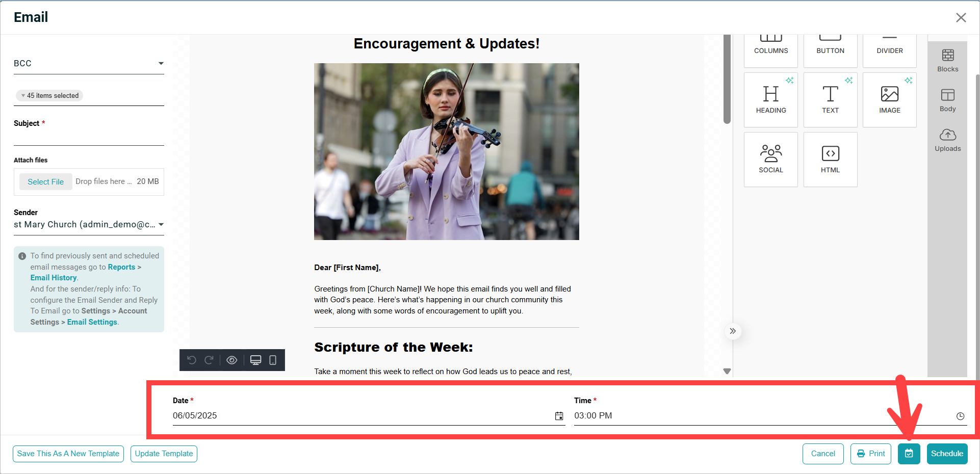Click the info icon in the notice box

click(22, 256)
